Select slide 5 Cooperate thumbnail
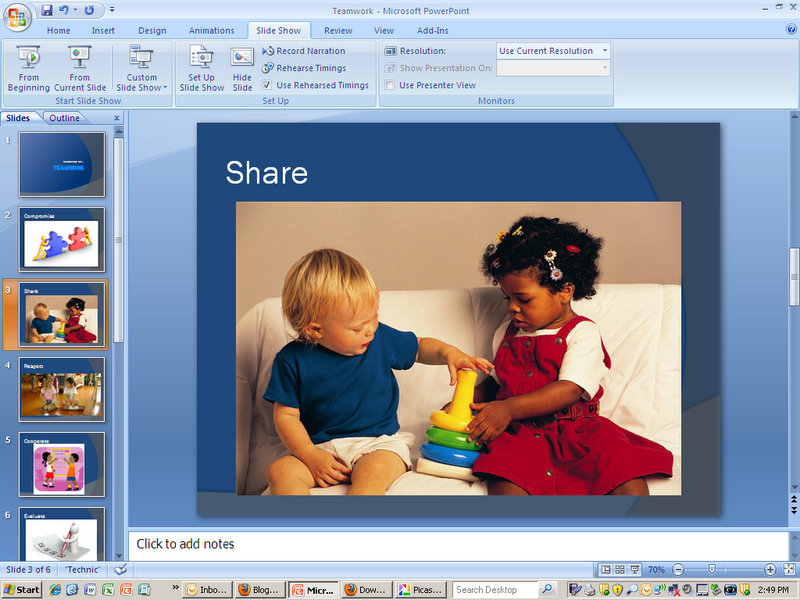Viewport: 800px width, 600px height. [62, 464]
